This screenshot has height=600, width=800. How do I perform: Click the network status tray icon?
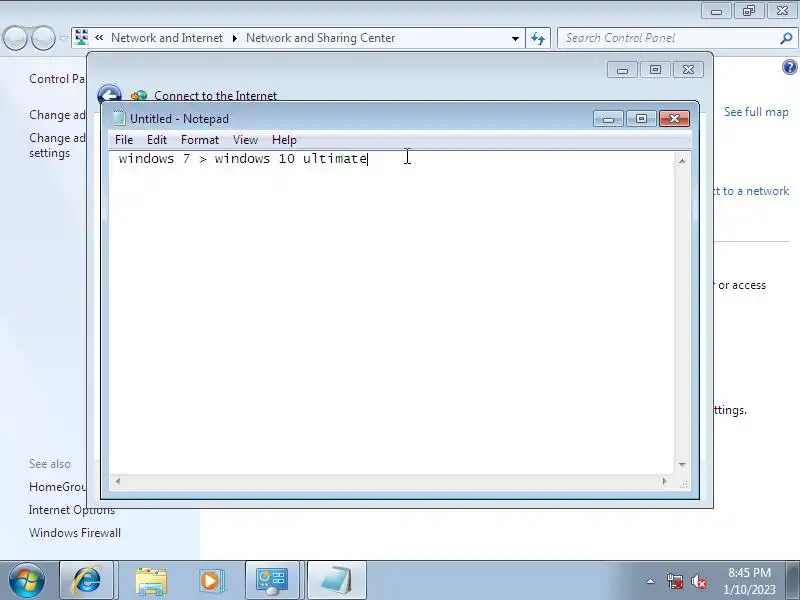click(x=674, y=581)
